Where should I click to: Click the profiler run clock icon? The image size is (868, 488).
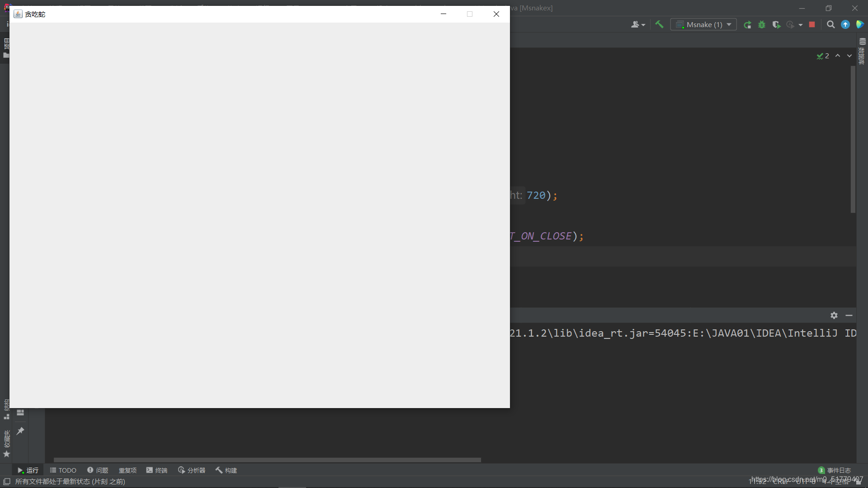pos(790,25)
